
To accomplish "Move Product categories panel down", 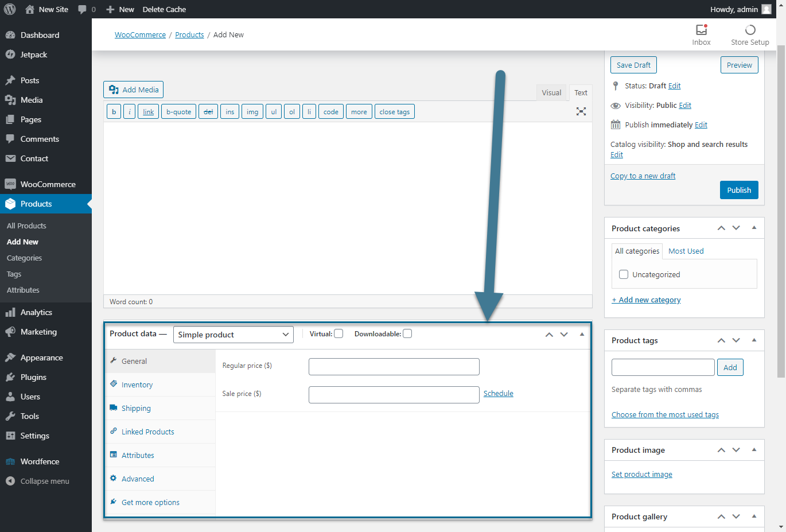I will tap(736, 228).
